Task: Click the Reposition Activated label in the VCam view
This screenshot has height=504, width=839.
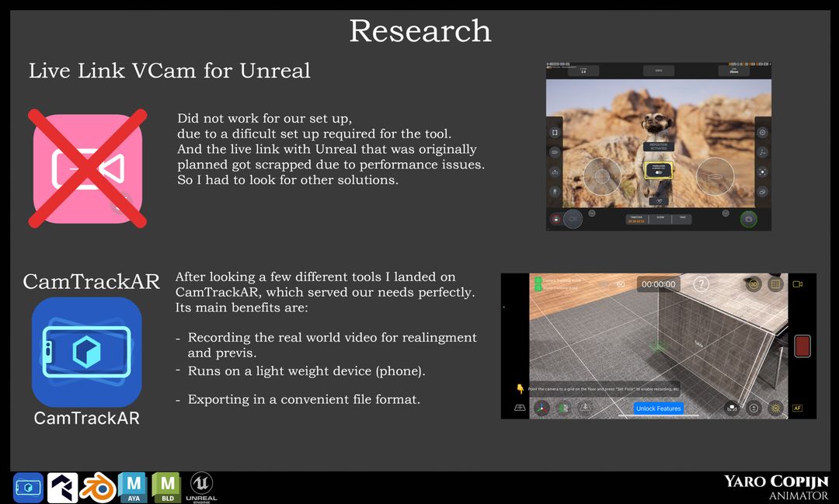Action: (x=658, y=146)
